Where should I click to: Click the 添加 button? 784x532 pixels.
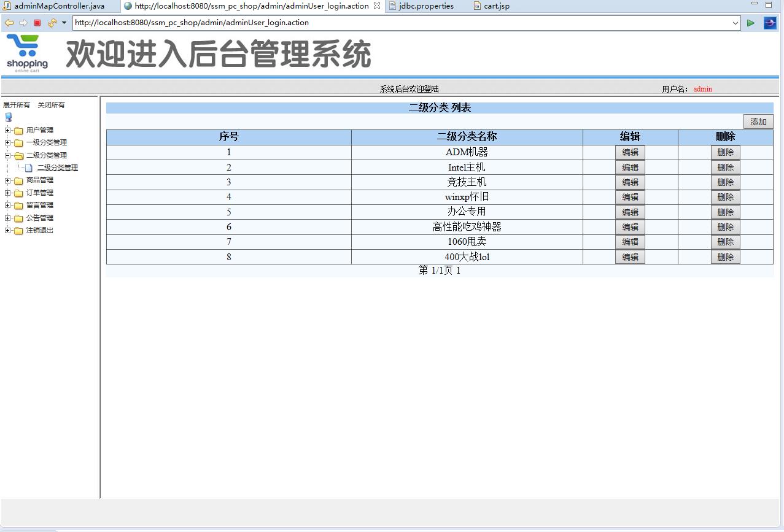(758, 121)
